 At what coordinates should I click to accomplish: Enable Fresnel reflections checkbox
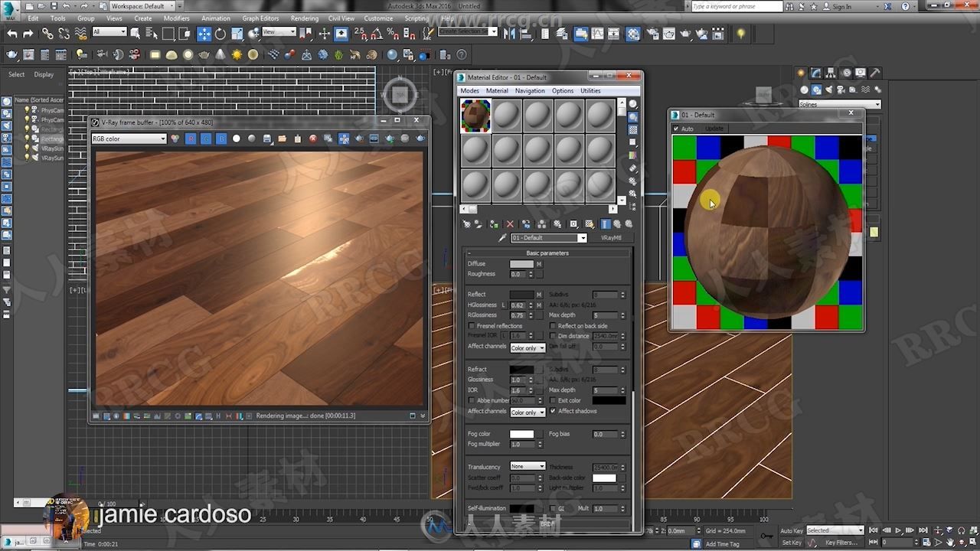(472, 326)
